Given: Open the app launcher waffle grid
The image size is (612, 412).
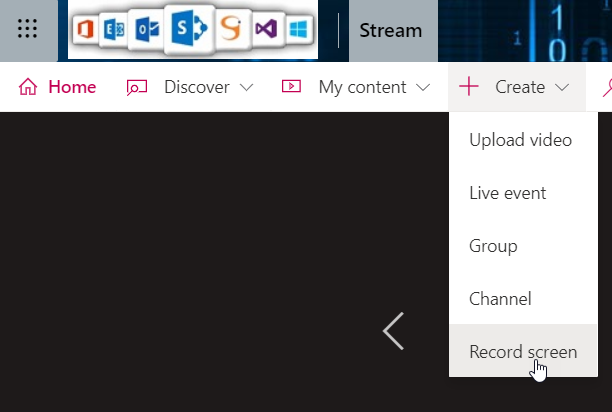Looking at the screenshot, I should tap(28, 30).
